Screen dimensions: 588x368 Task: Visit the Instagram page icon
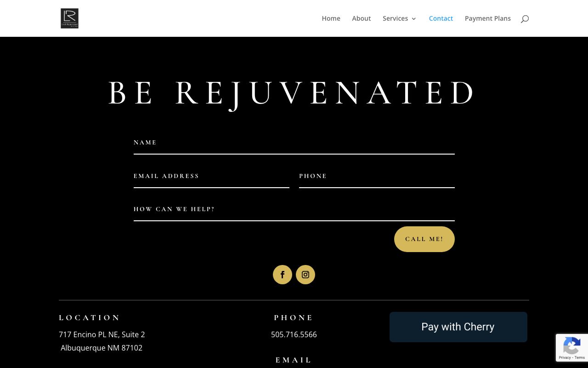pyautogui.click(x=305, y=275)
